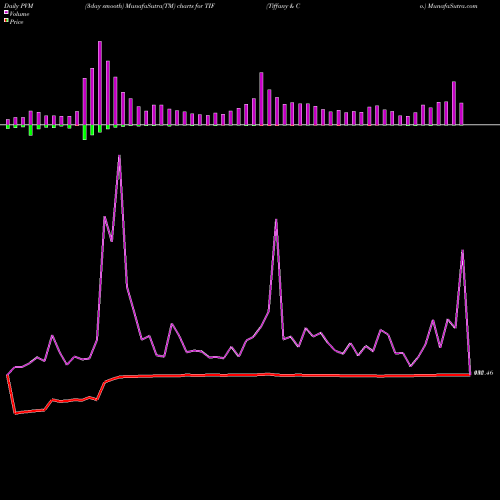
Task: Click the 'MunafaSutra.com' watermark text at top right
Action: click(452, 6)
